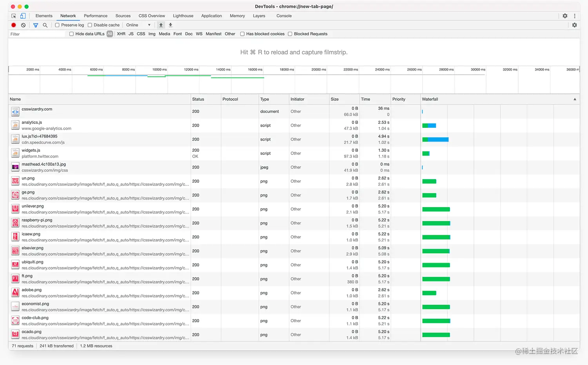Filter requests by JS
588x365 pixels.
tap(131, 34)
